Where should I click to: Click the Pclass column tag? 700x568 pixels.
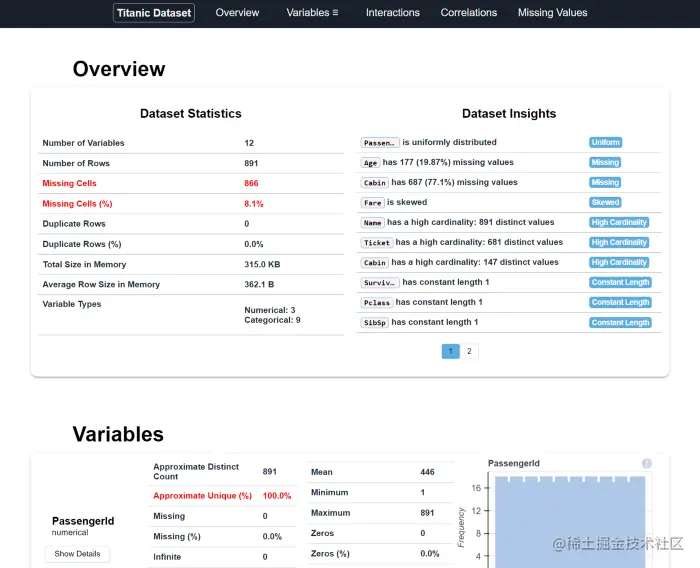pos(377,303)
